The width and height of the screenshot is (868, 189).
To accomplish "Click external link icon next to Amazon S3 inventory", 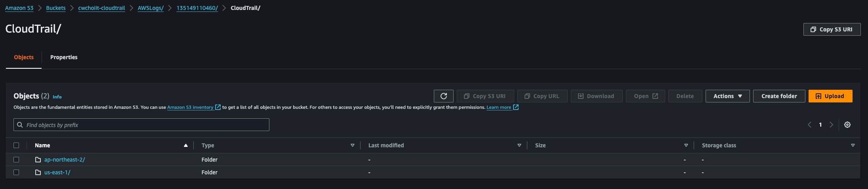I will point(217,107).
